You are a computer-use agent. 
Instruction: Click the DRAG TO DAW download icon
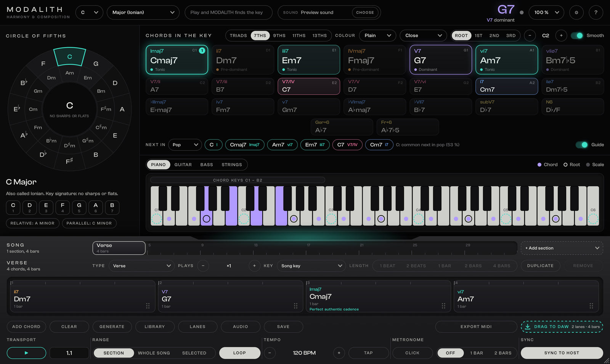click(528, 326)
